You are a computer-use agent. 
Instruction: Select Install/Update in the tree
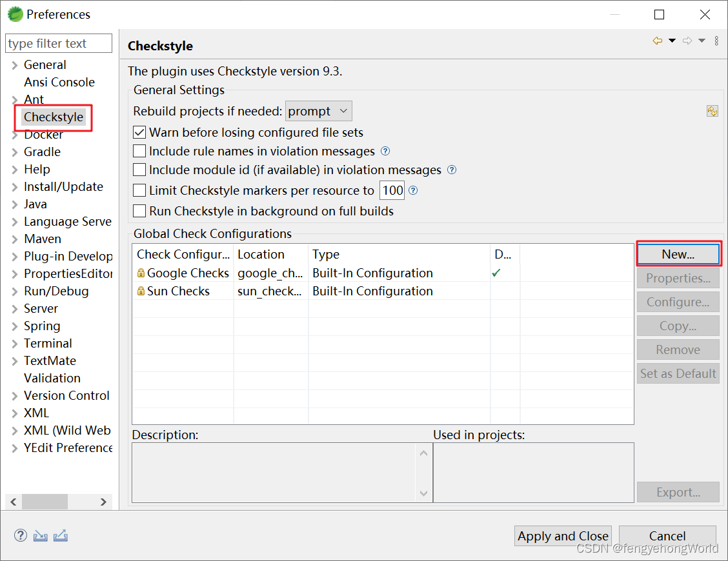[x=63, y=186]
